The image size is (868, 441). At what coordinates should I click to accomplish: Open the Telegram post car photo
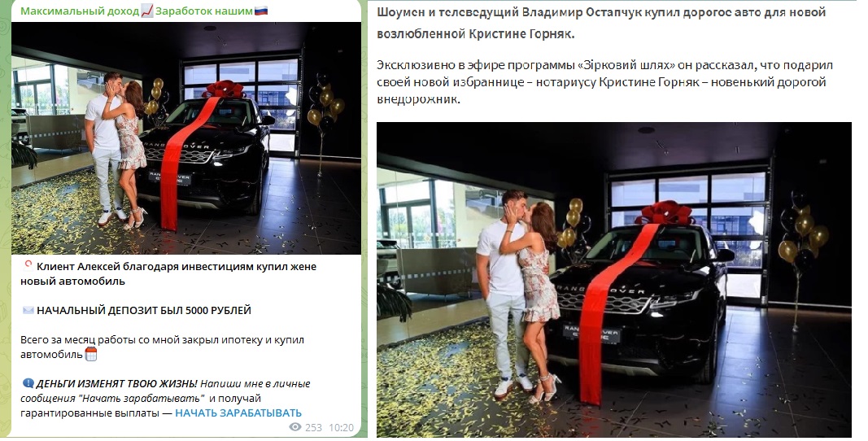tap(186, 138)
